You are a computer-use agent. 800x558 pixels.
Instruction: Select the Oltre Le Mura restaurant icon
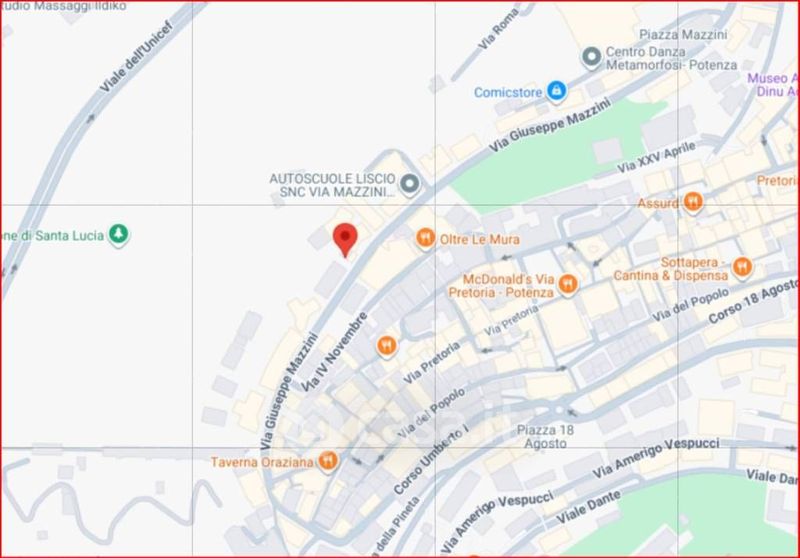point(426,238)
